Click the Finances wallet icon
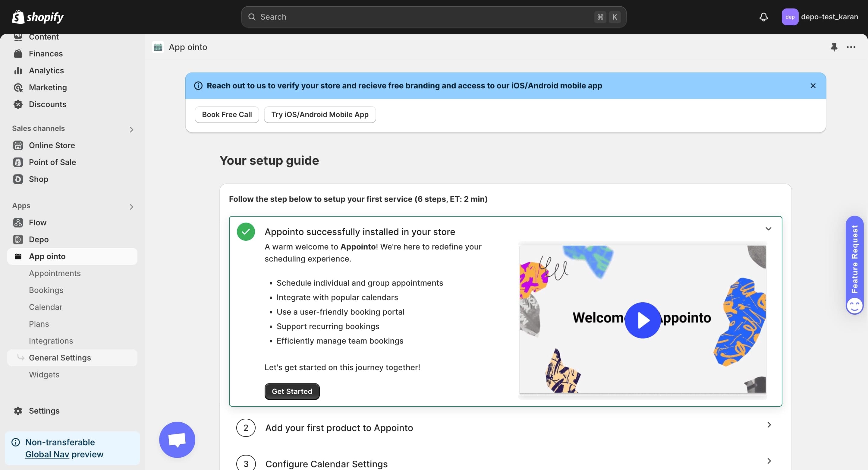 click(18, 54)
